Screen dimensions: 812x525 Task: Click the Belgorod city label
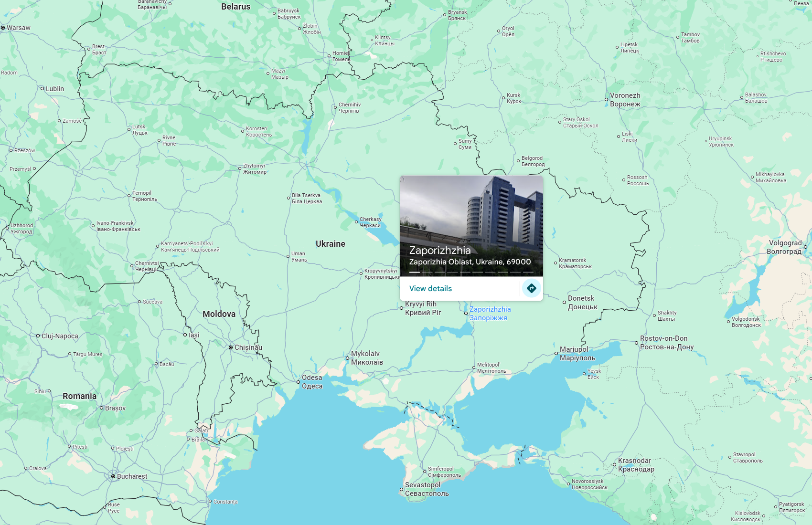tap(533, 161)
